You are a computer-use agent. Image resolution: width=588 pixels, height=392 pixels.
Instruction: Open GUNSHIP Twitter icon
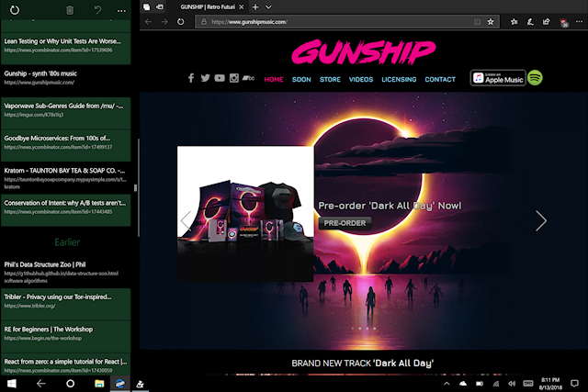[x=205, y=78]
